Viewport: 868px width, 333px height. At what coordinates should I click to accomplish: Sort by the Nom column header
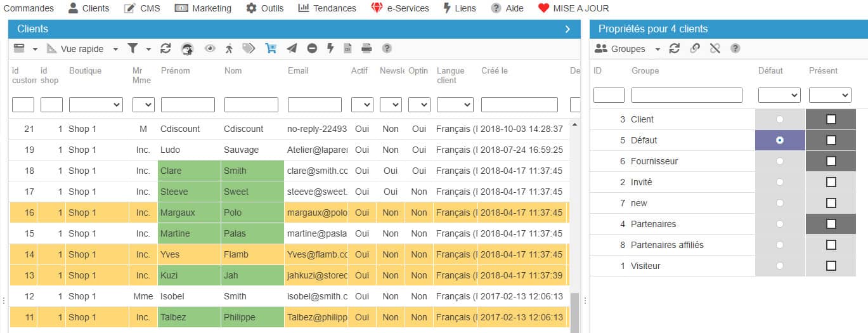233,70
